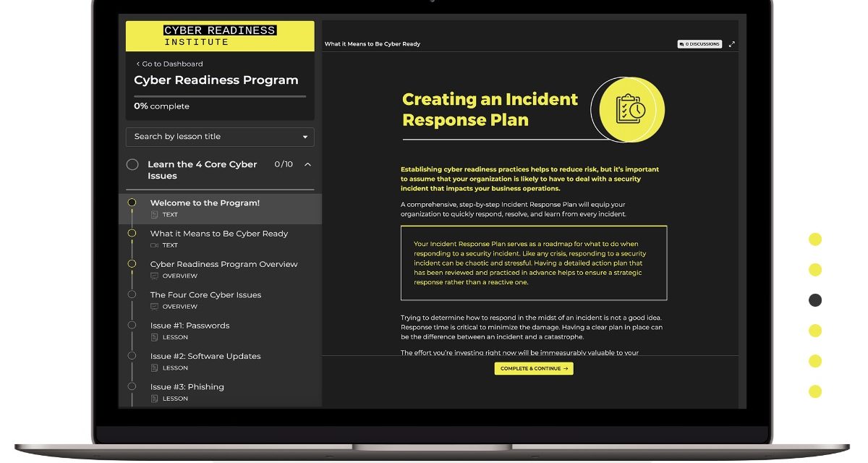Click lesson icon under Issue #3: Phishing
The image size is (868, 463).
pos(154,399)
